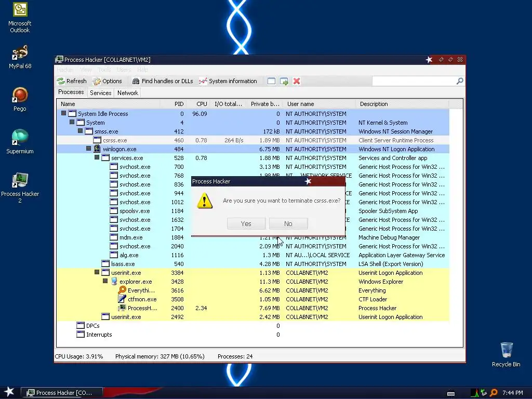This screenshot has width=532, height=399.
Task: Collapse the smss.exe tree node
Action: [x=80, y=131]
